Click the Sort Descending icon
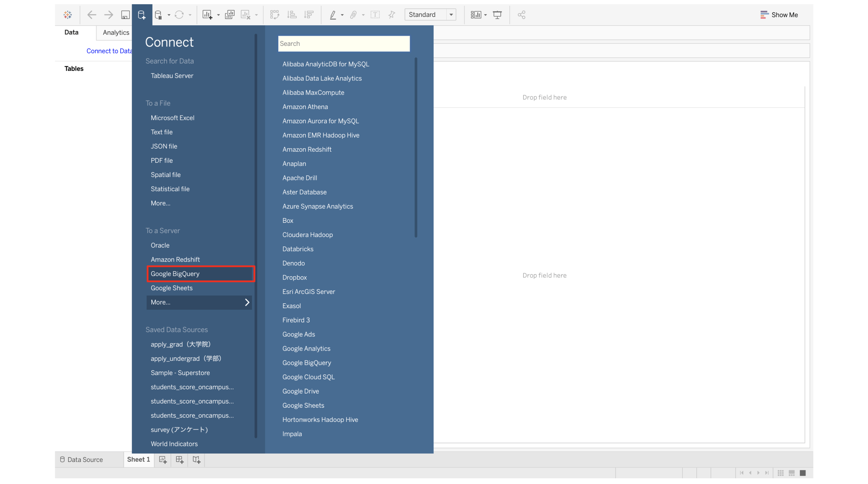The image size is (868, 484). tap(309, 14)
